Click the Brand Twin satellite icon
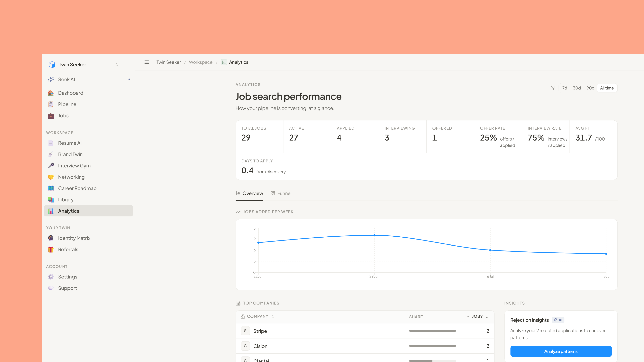 (51, 154)
